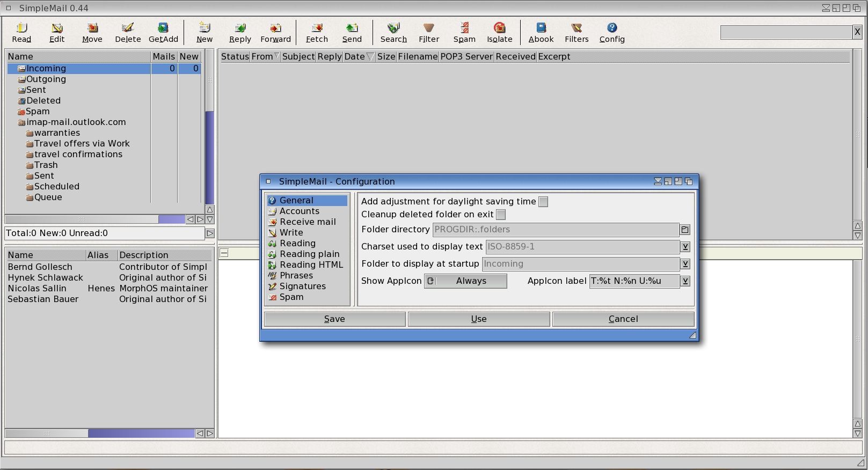Open the Filters toolbar icon
868x470 pixels.
click(x=577, y=32)
